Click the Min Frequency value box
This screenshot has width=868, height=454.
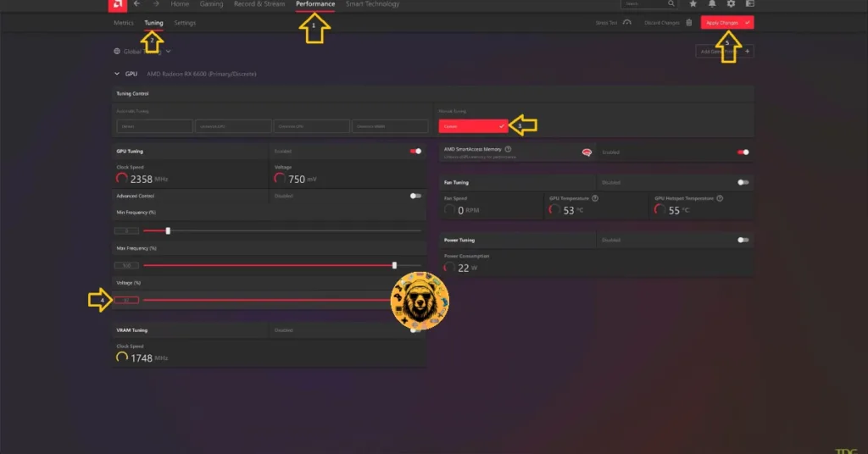pyautogui.click(x=126, y=230)
